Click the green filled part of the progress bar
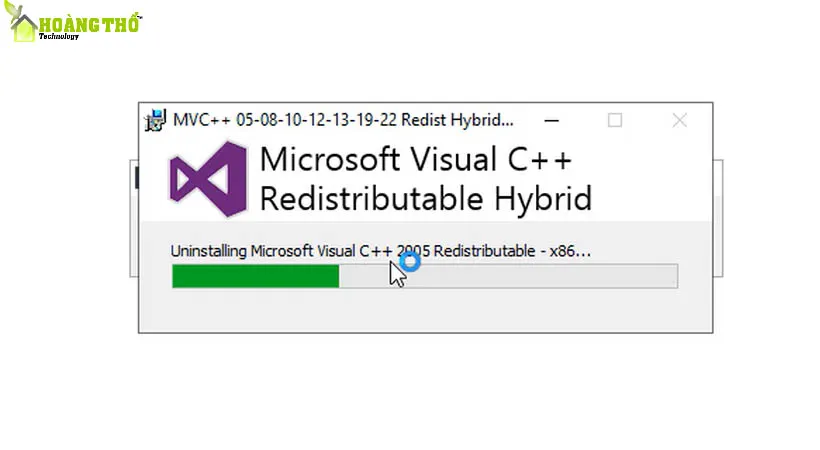 tap(255, 276)
